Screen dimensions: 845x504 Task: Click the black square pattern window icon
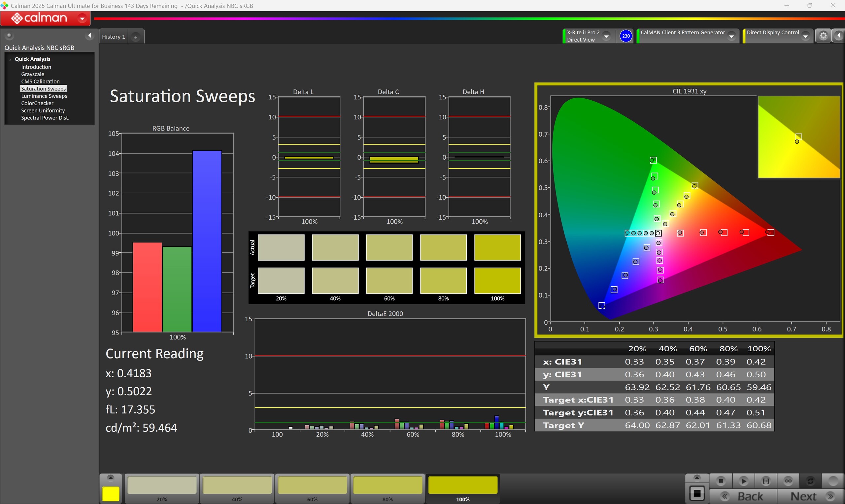coord(697,493)
